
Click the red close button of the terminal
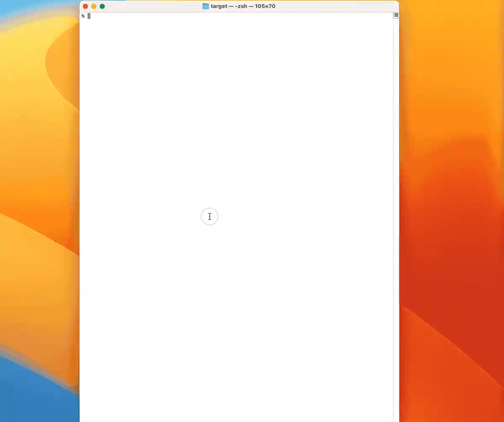tap(85, 6)
